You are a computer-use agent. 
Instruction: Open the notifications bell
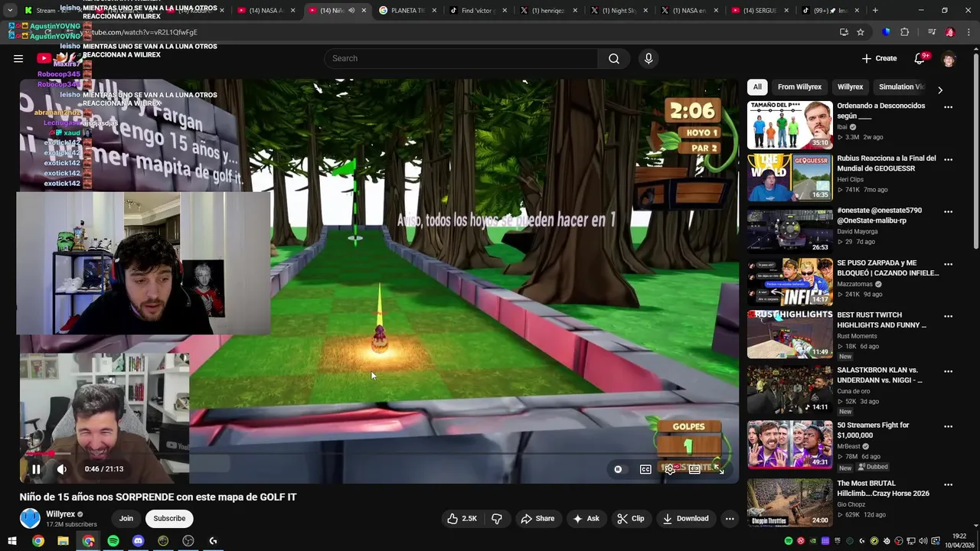tap(920, 58)
